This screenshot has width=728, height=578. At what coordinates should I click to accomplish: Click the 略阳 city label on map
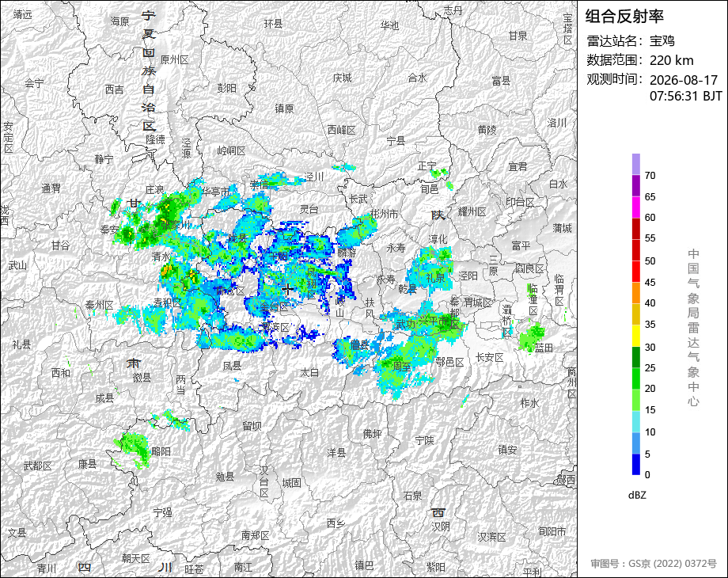161,451
